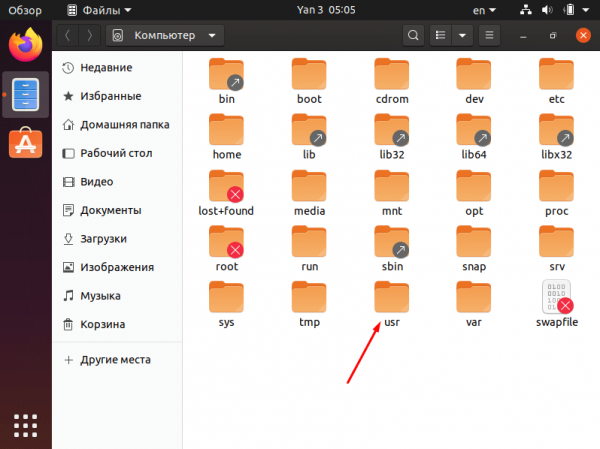Click the volume icon in top bar

click(x=547, y=10)
